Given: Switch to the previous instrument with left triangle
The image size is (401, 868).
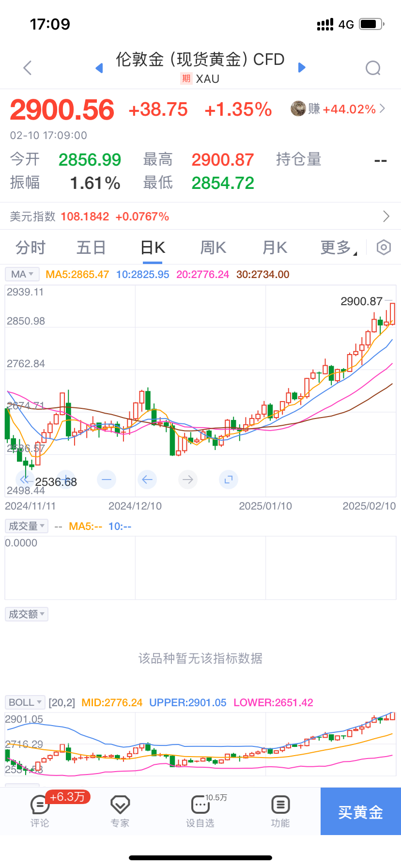Looking at the screenshot, I should [99, 68].
